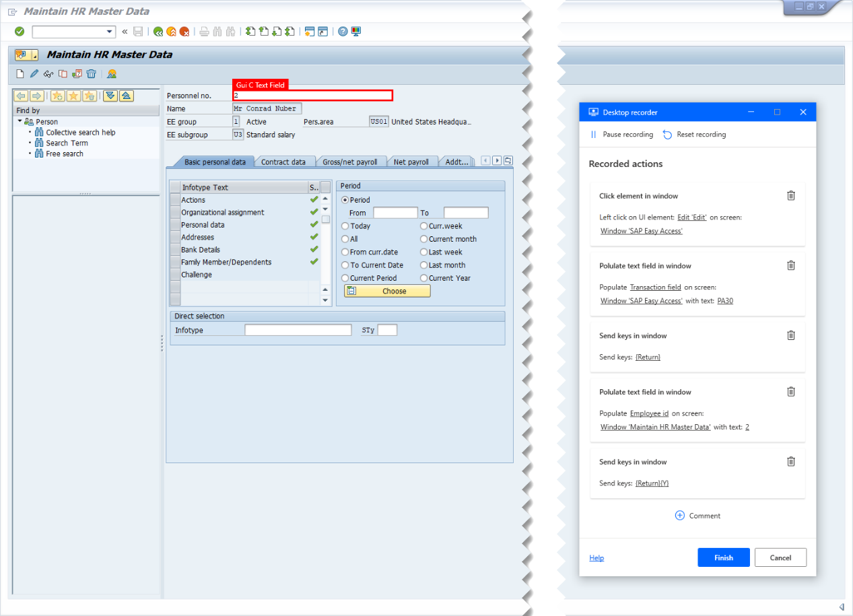Open the tab list icon

pos(508,161)
